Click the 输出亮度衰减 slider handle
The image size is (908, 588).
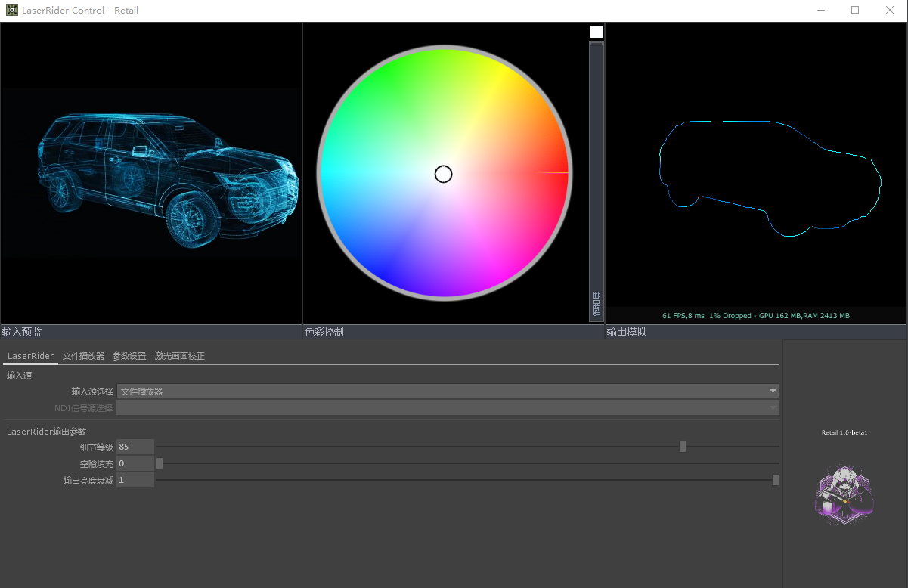(x=776, y=480)
